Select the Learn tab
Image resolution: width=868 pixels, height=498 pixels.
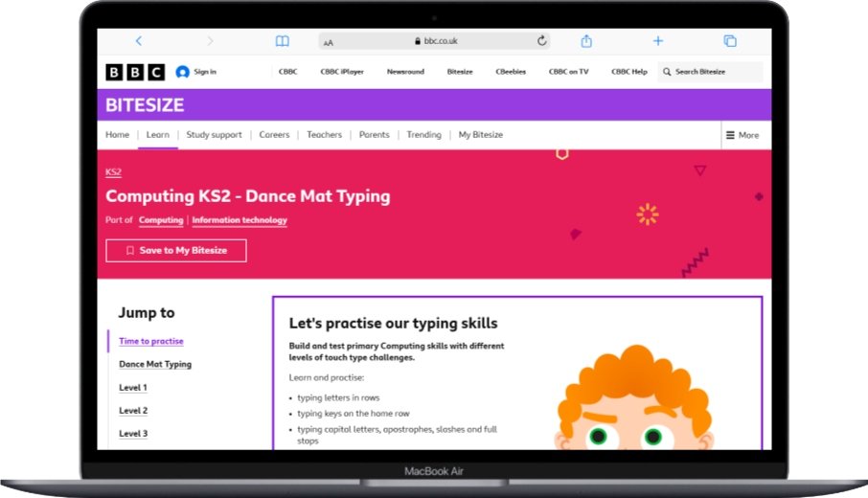point(158,134)
